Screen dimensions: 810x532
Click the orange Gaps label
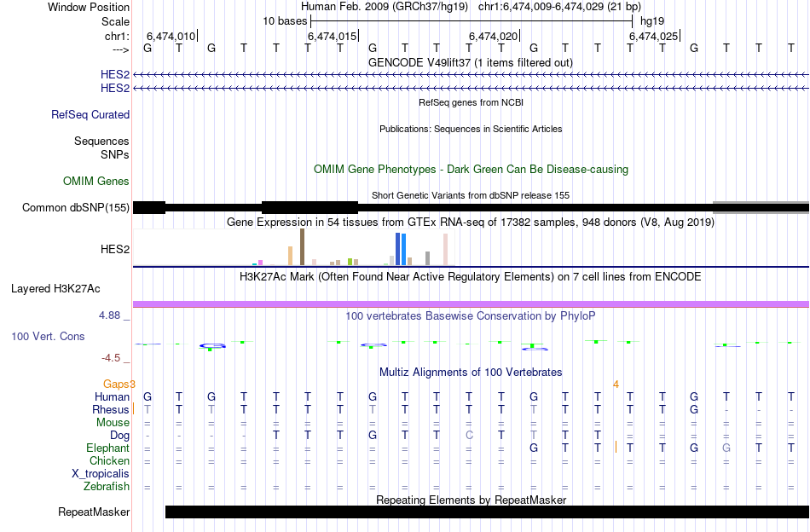[x=116, y=384]
